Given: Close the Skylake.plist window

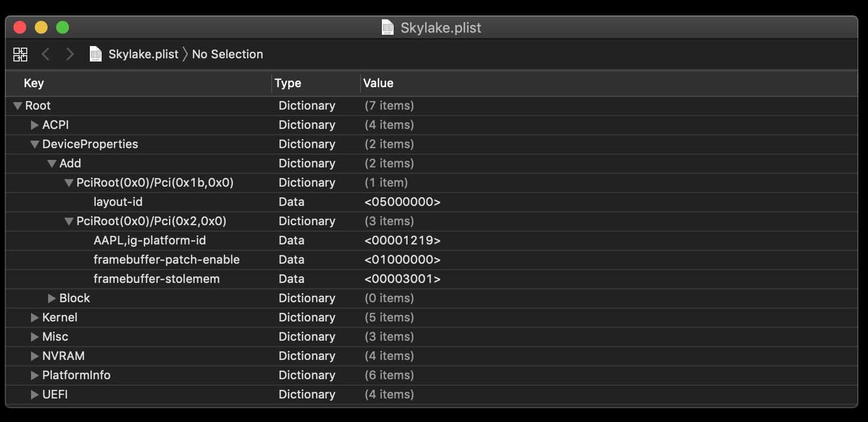Looking at the screenshot, I should pyautogui.click(x=20, y=27).
